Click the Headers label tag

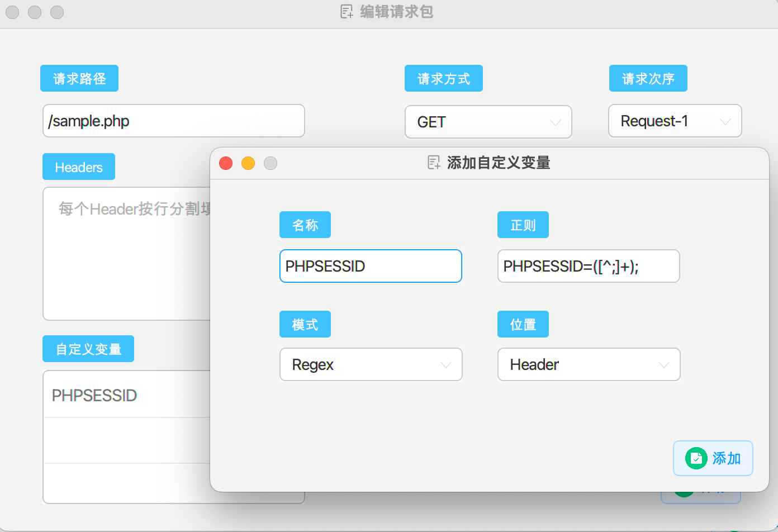click(78, 167)
